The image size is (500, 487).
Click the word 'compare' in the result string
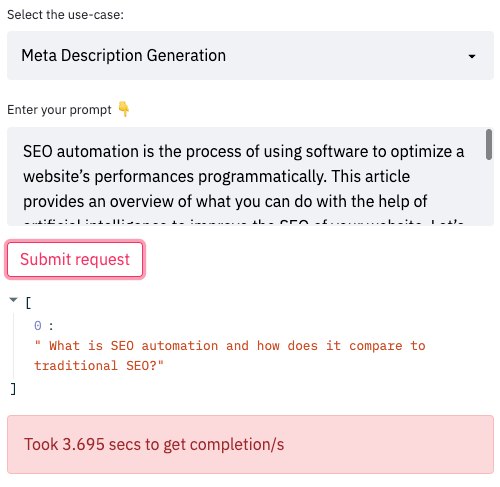(376, 346)
